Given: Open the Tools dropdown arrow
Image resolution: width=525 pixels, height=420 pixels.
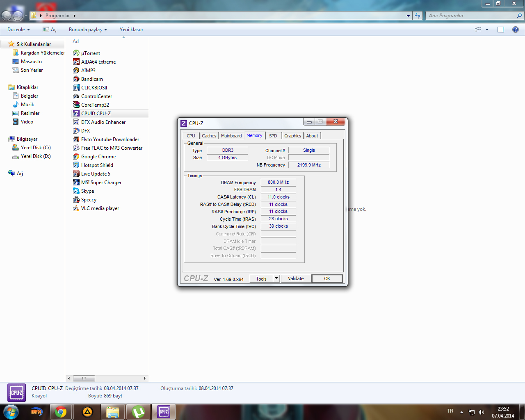Looking at the screenshot, I should (x=276, y=278).
